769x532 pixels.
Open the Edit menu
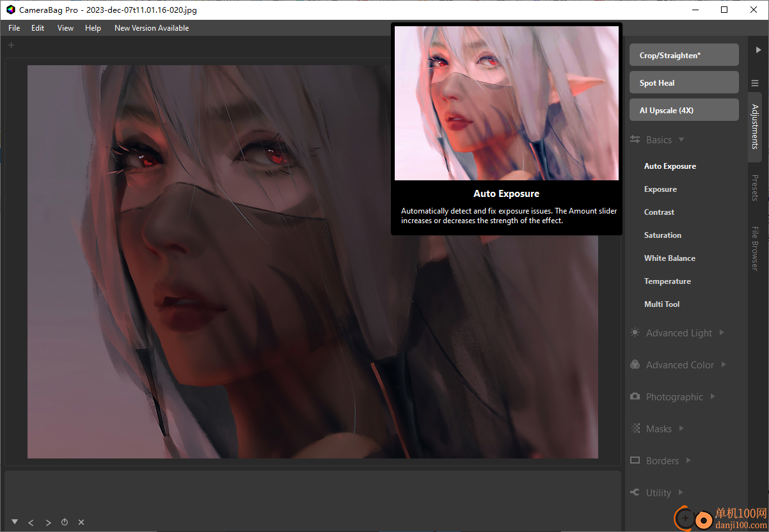tap(38, 28)
